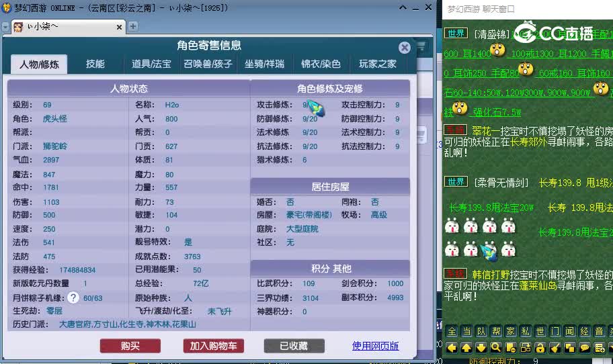Toggle the 全 (all) chat channel filter
This screenshot has width=613, height=364.
(452, 332)
